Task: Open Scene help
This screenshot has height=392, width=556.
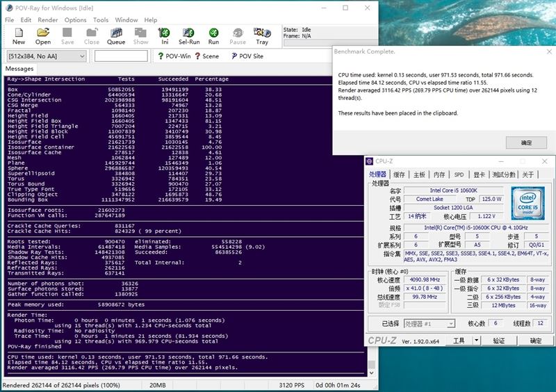Action: point(207,56)
